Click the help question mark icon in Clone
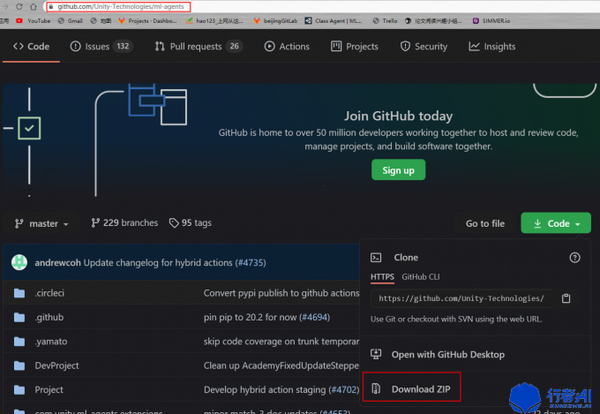Screen dimensions: 600x414 [574, 258]
